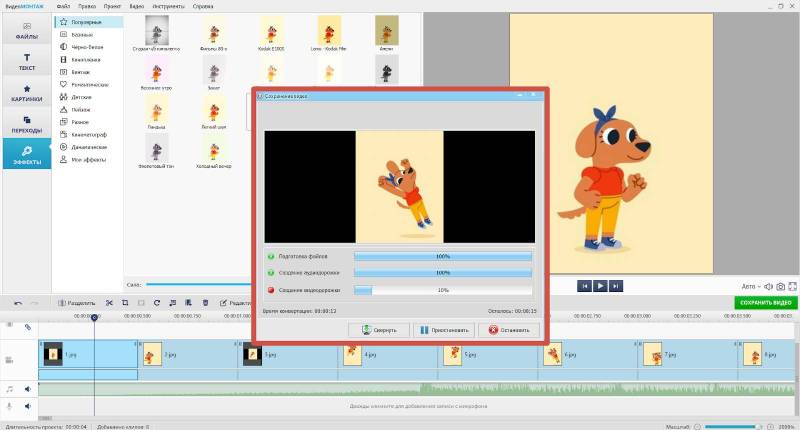This screenshot has width=800, height=430.
Task: Select the Винтаж effects category
Action: (89, 72)
